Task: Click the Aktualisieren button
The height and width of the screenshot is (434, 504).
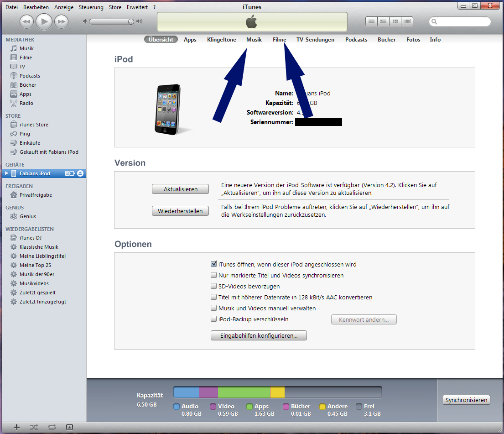Action: [180, 189]
